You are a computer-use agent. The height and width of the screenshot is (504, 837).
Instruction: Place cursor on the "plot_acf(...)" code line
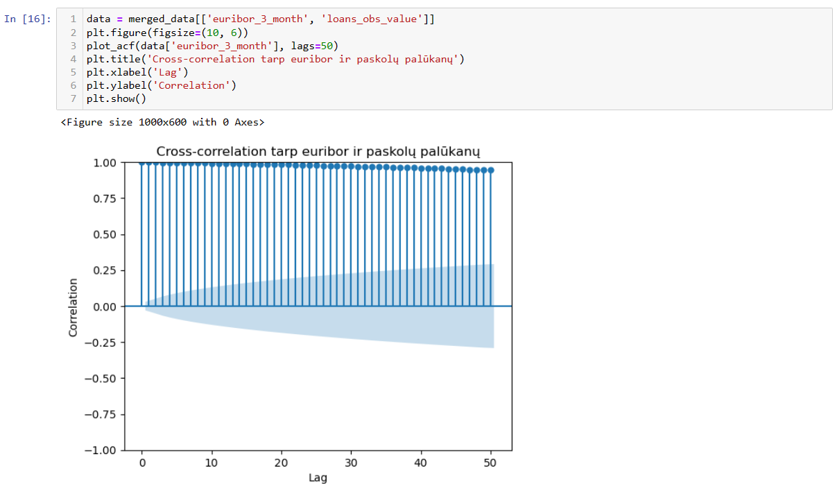(x=212, y=46)
